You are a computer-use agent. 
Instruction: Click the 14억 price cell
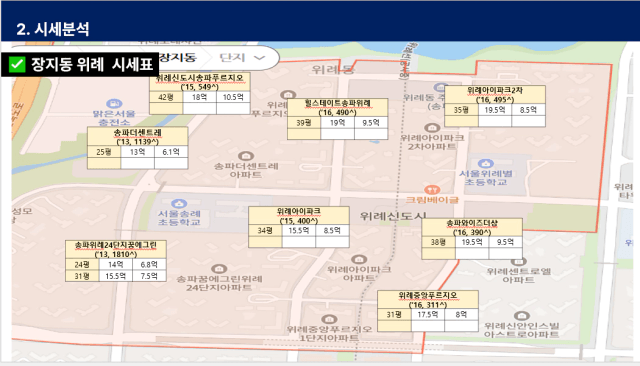pos(116,264)
